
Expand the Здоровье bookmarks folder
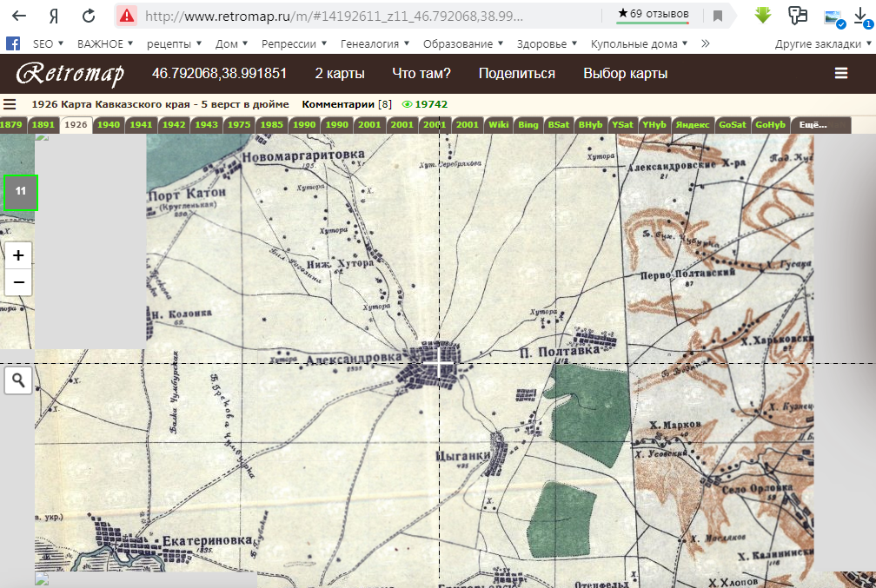pyautogui.click(x=547, y=43)
